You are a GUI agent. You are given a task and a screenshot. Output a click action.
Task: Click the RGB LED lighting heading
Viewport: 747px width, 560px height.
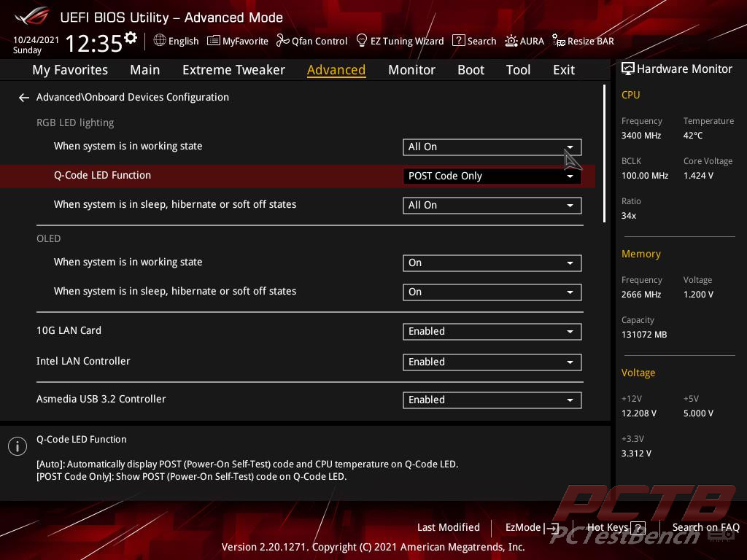(75, 122)
